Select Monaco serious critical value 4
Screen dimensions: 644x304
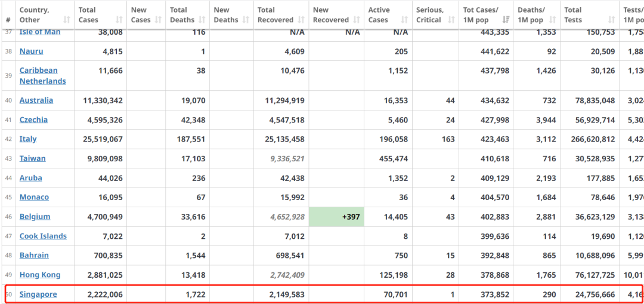pos(452,197)
